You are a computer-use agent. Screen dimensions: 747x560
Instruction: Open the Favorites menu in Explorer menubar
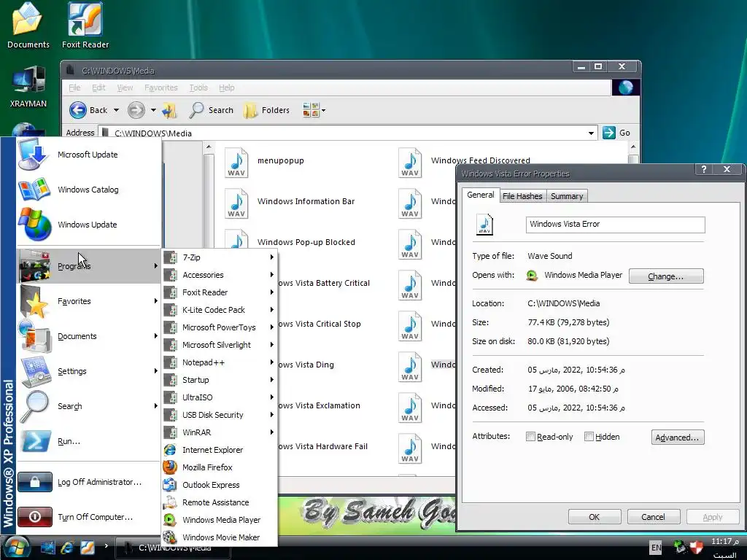click(161, 87)
